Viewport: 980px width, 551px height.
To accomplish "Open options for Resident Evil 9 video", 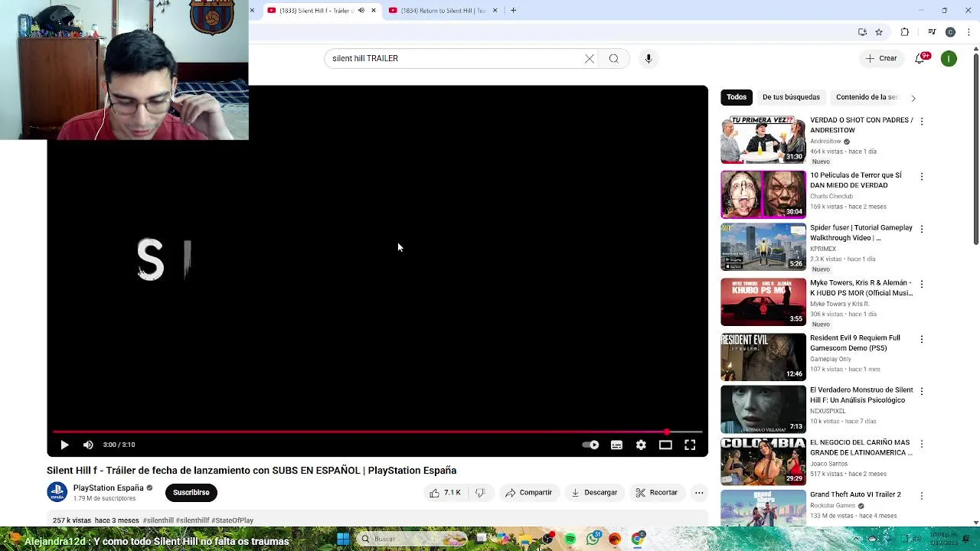I will (x=922, y=339).
